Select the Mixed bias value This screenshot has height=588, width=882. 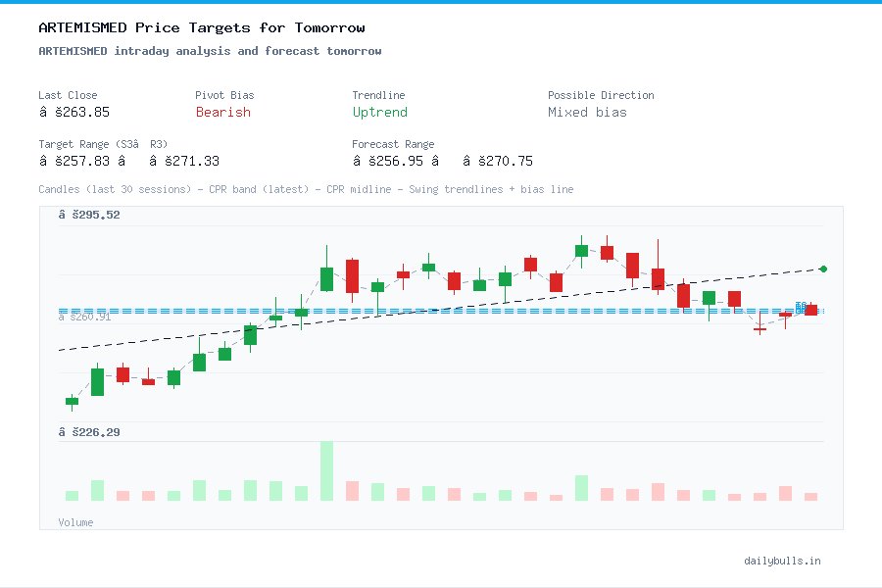[x=587, y=112]
